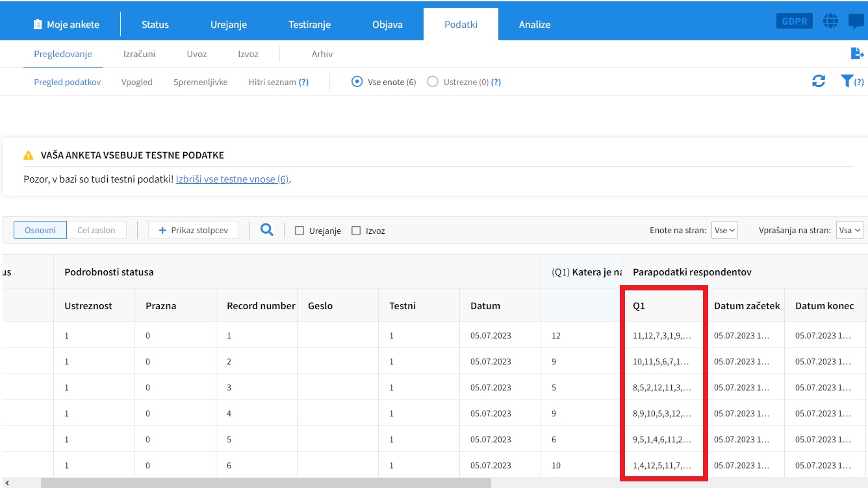Enable the Urejanje checkbox

click(300, 231)
